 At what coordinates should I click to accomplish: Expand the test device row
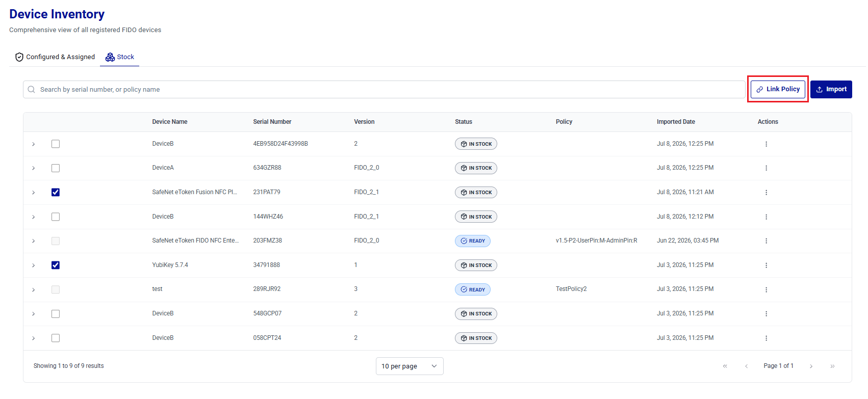point(34,290)
